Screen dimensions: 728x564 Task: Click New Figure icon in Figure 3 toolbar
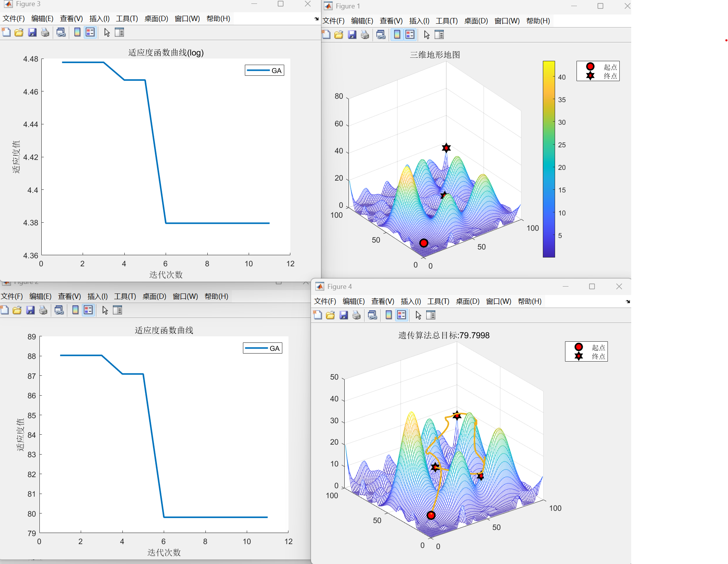[x=6, y=33]
